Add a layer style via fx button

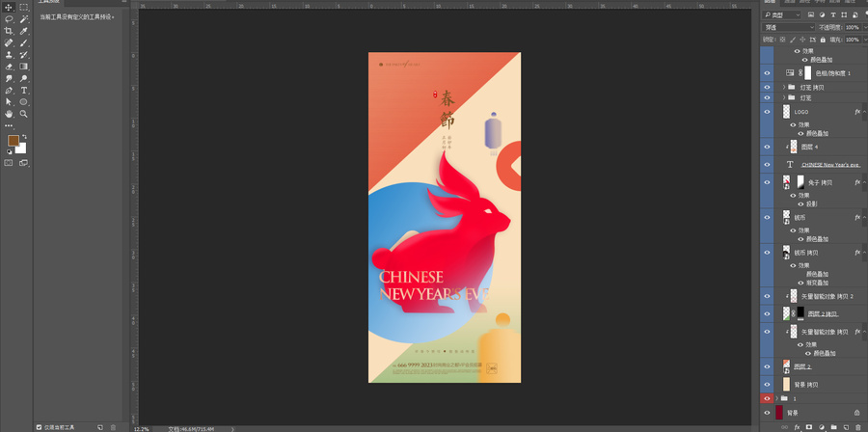click(x=798, y=427)
